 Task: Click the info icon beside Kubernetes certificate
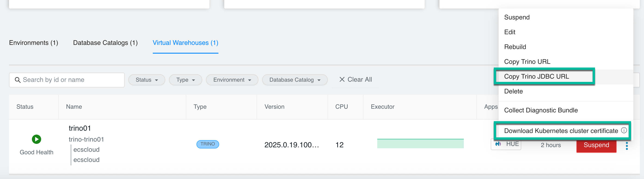pyautogui.click(x=624, y=130)
